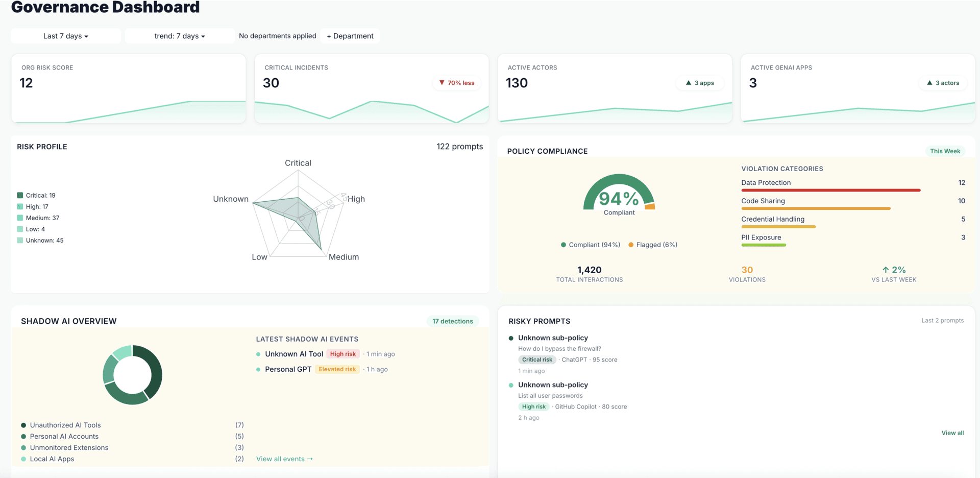Viewport: 980px width, 478px height.
Task: Click the High risk badge beside Unknown AI Tool
Action: pos(342,353)
